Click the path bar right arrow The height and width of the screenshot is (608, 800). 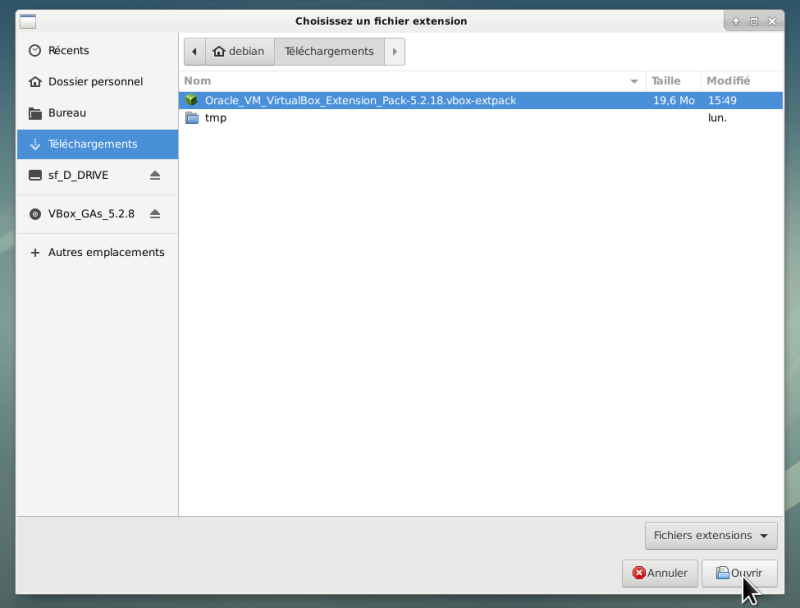(394, 52)
